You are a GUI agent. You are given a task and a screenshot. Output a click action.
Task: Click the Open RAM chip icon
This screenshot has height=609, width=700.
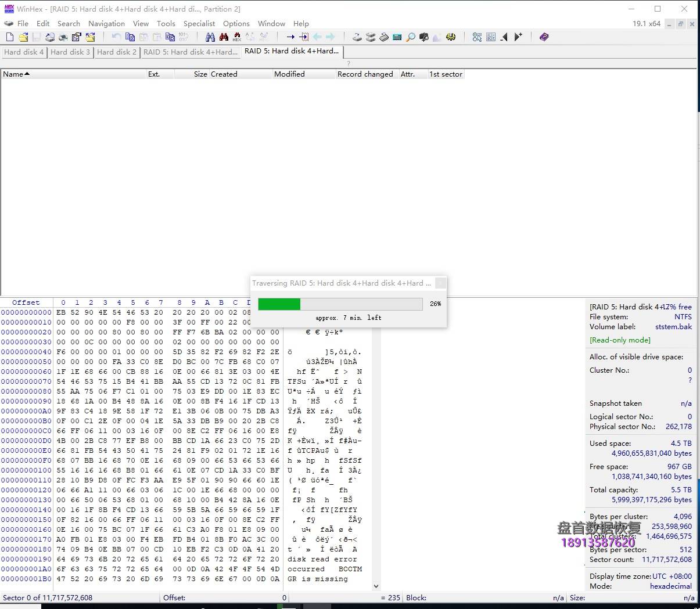click(x=384, y=37)
